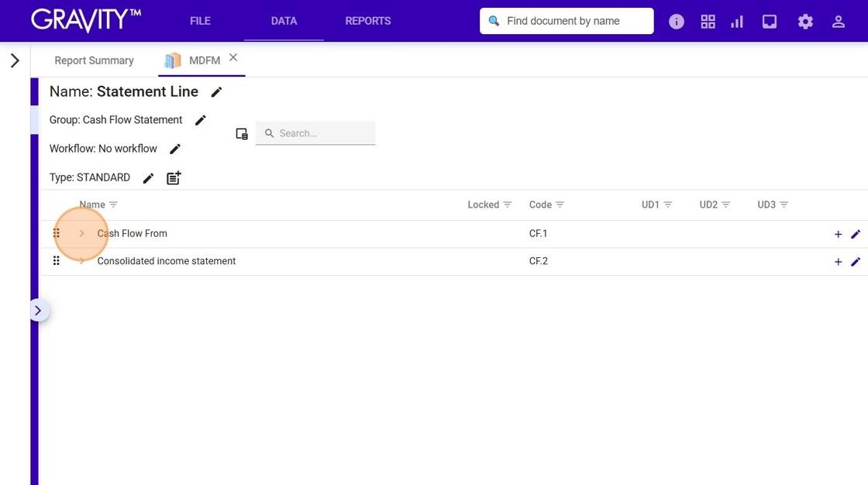Click the Gravity logo
The height and width of the screenshot is (485, 868).
pyautogui.click(x=86, y=20)
